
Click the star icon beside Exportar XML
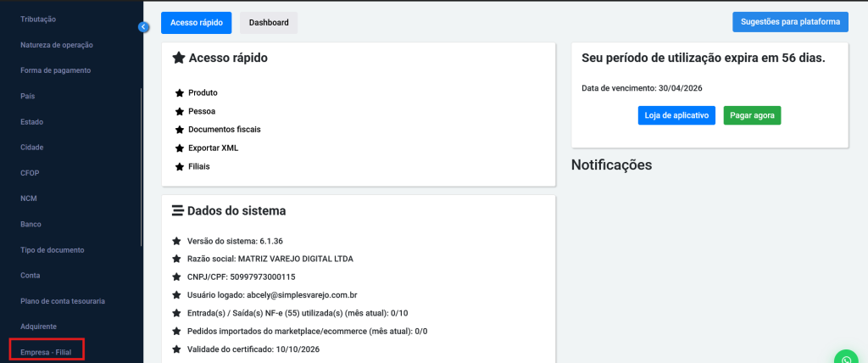179,148
